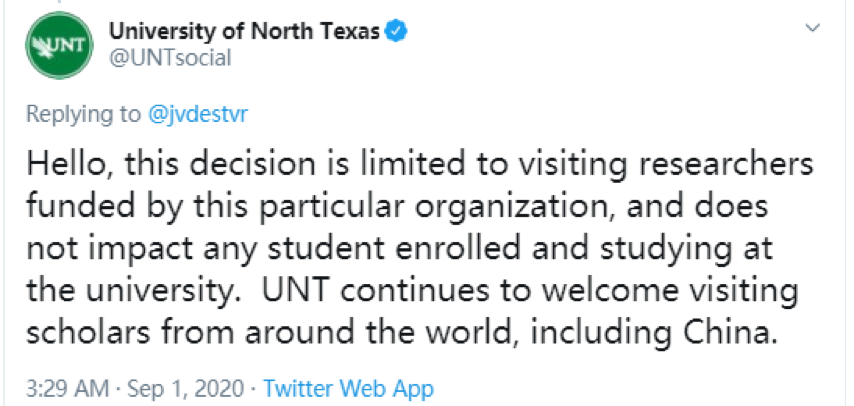Click the blue verified badge icon
Screen dimensions: 854x406
click(397, 31)
